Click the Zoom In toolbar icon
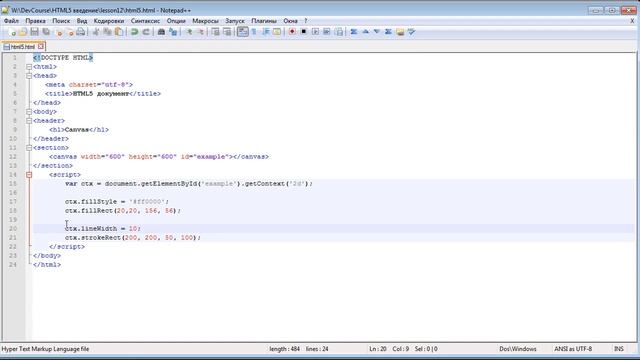Image resolution: width=640 pixels, height=360 pixels. pyautogui.click(x=189, y=32)
